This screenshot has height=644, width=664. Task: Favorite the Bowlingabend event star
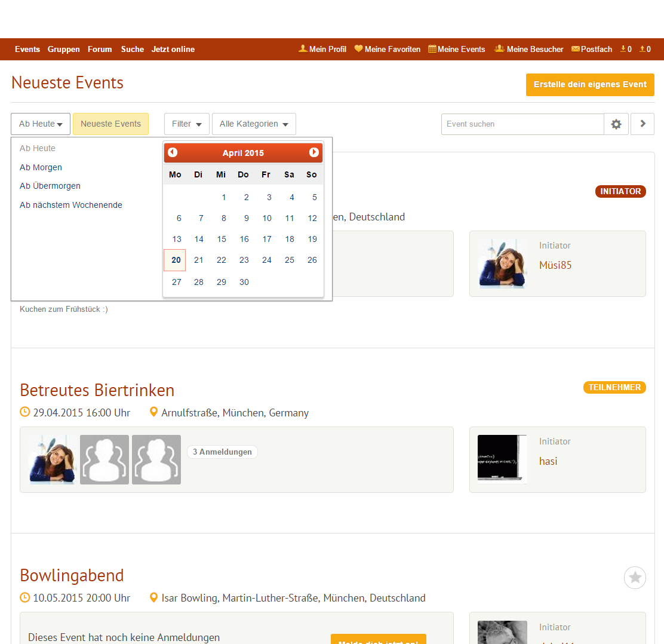tap(635, 578)
